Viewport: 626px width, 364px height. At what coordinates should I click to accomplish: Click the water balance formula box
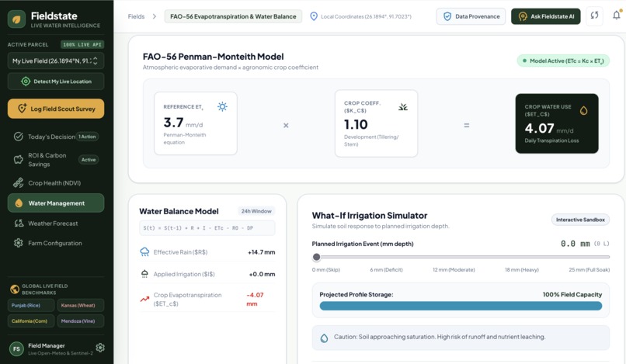(x=207, y=228)
